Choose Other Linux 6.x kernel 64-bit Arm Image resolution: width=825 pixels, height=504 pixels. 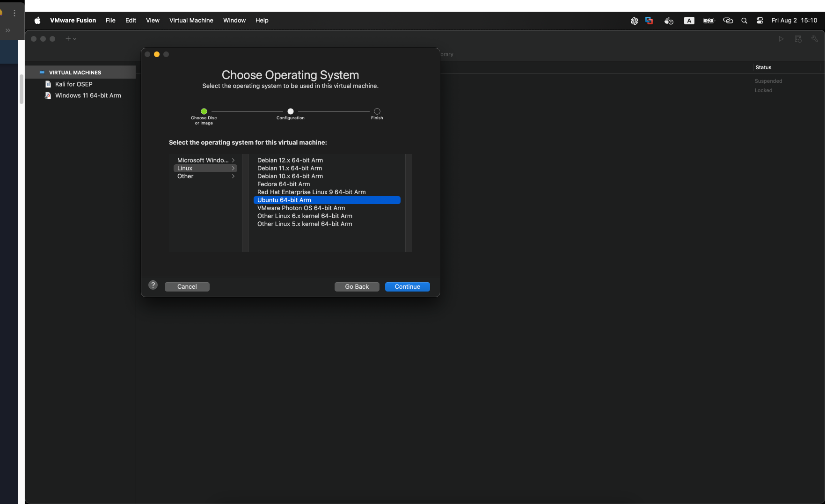327,216
